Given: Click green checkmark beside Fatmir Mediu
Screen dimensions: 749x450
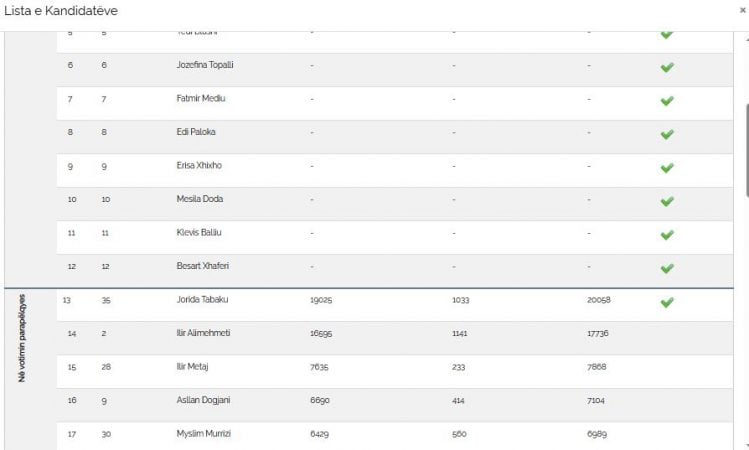Looking at the screenshot, I should click(x=667, y=101).
